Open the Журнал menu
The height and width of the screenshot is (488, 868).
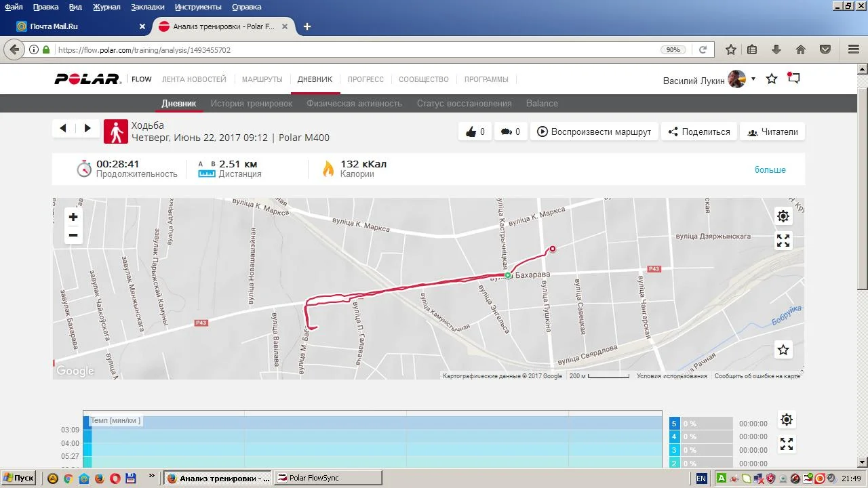click(106, 7)
